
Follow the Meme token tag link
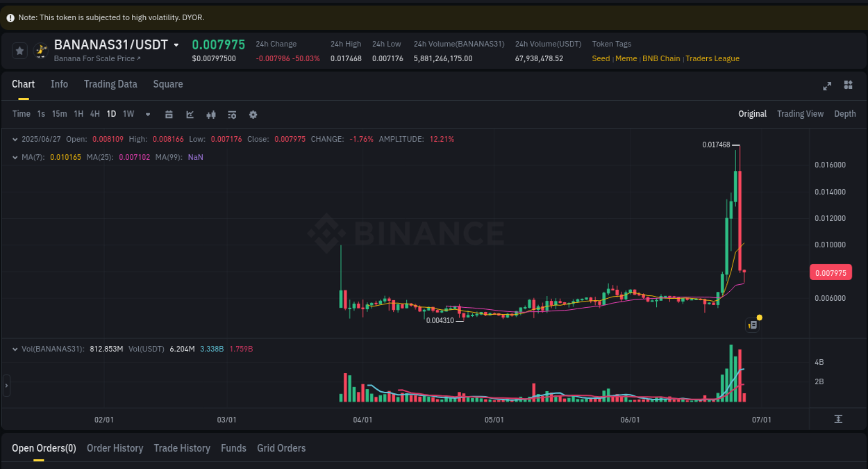coord(626,58)
